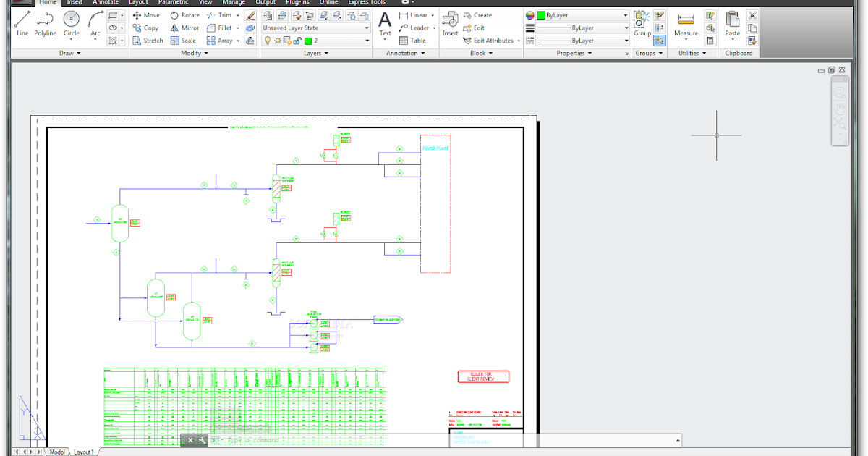Click the Paste clipboard icon

click(x=733, y=23)
